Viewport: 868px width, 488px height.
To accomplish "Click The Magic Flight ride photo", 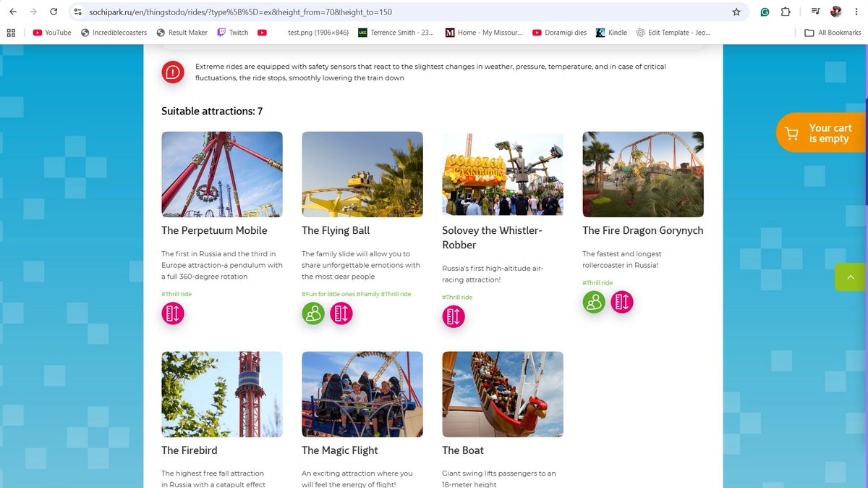I will tap(362, 395).
